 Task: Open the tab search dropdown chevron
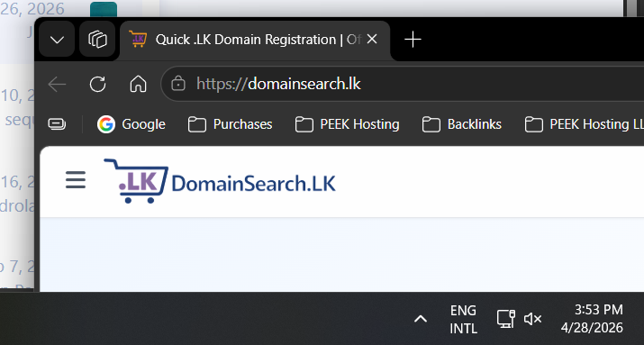pyautogui.click(x=57, y=40)
